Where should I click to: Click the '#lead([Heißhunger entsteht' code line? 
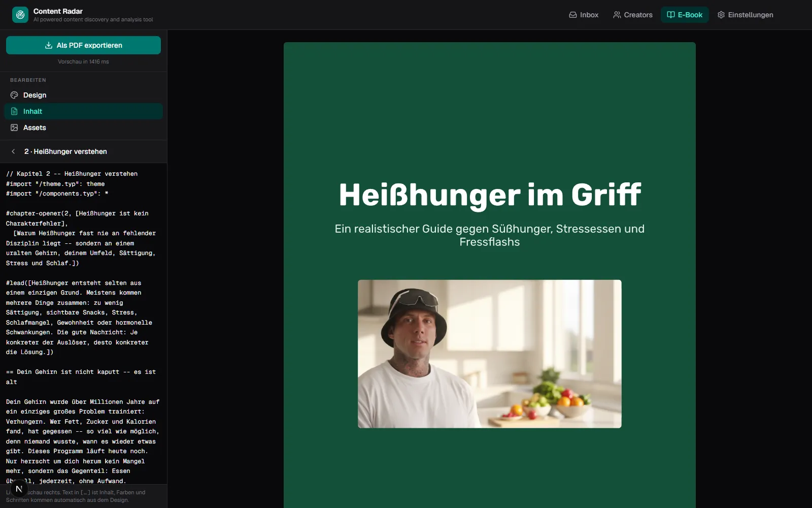click(74, 283)
